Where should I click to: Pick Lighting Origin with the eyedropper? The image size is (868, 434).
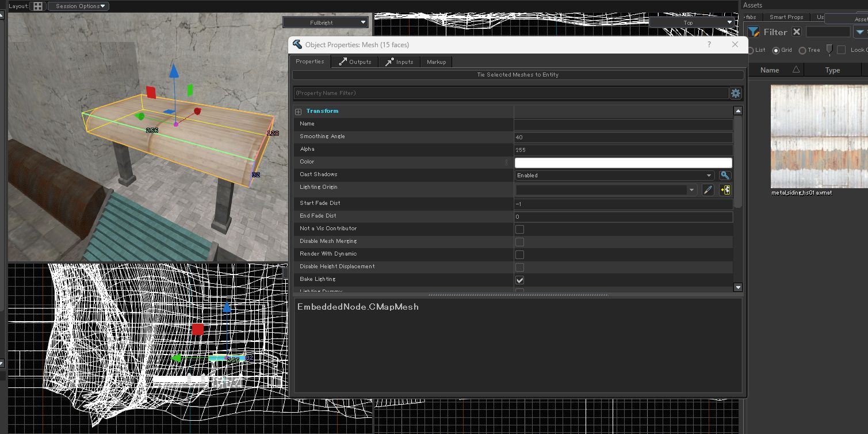tap(708, 190)
